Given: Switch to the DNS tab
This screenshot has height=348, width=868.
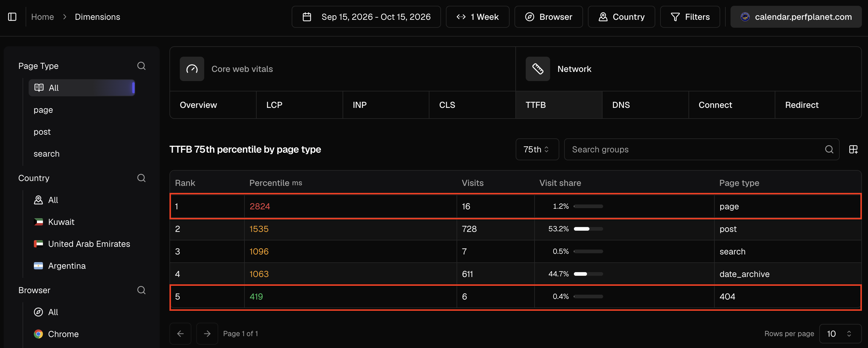Looking at the screenshot, I should tap(645, 105).
